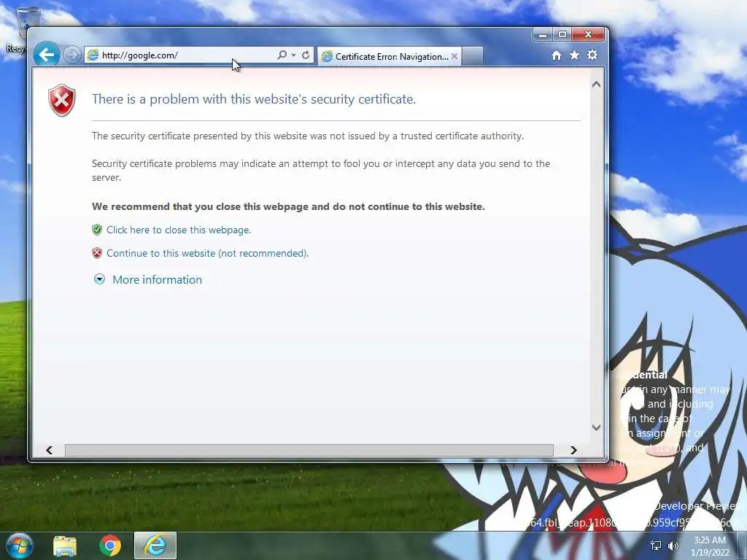Expand the More information section arrow

pos(99,279)
